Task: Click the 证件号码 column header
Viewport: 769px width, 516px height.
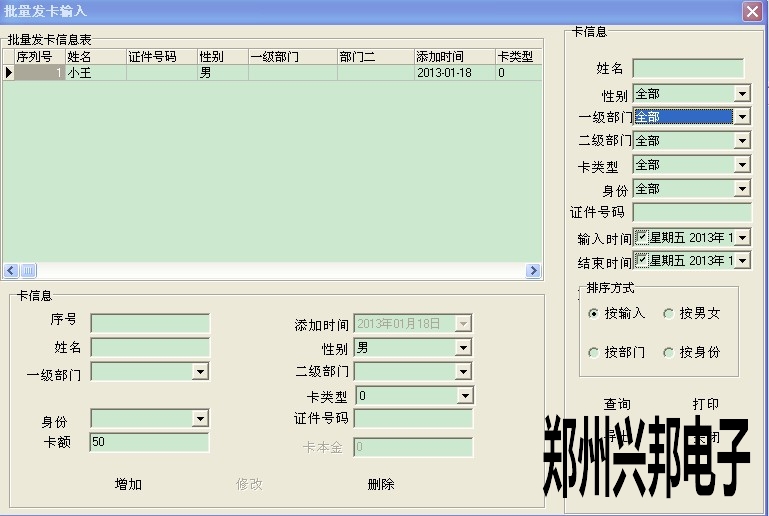Action: coord(162,57)
